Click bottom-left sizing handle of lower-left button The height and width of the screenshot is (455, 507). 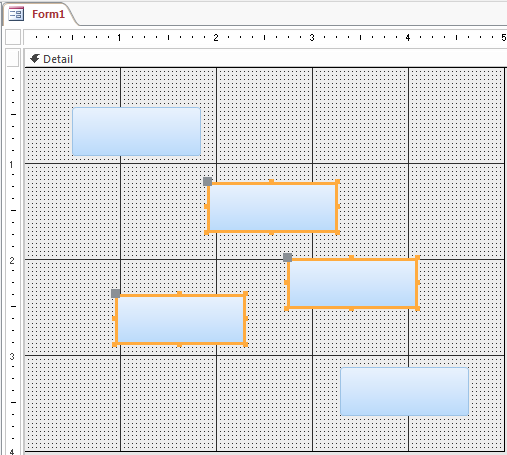tap(115, 344)
